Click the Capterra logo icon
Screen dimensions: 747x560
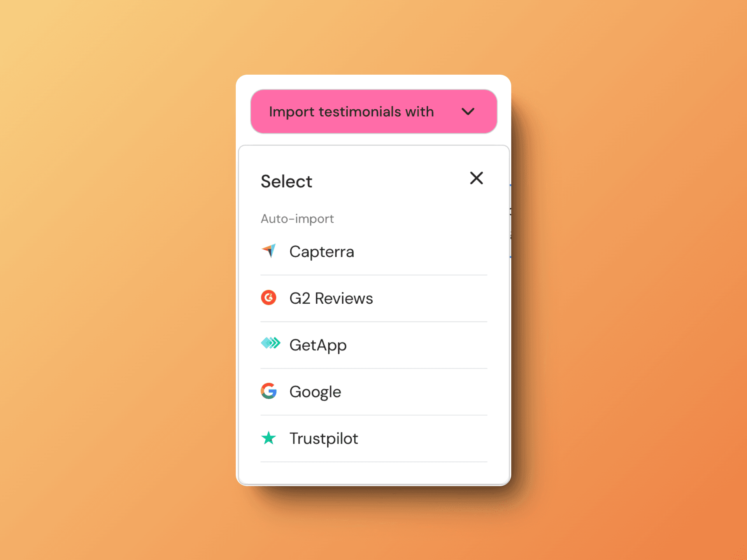[x=269, y=251]
